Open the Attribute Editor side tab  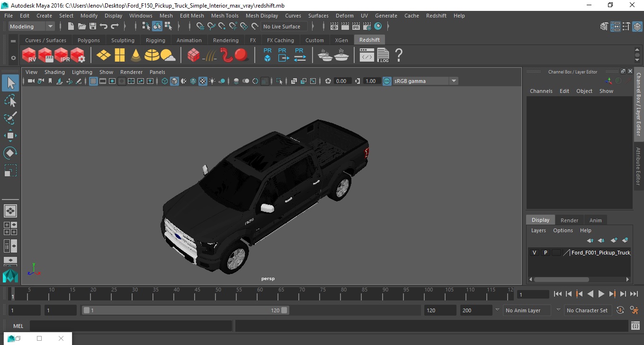click(x=638, y=166)
